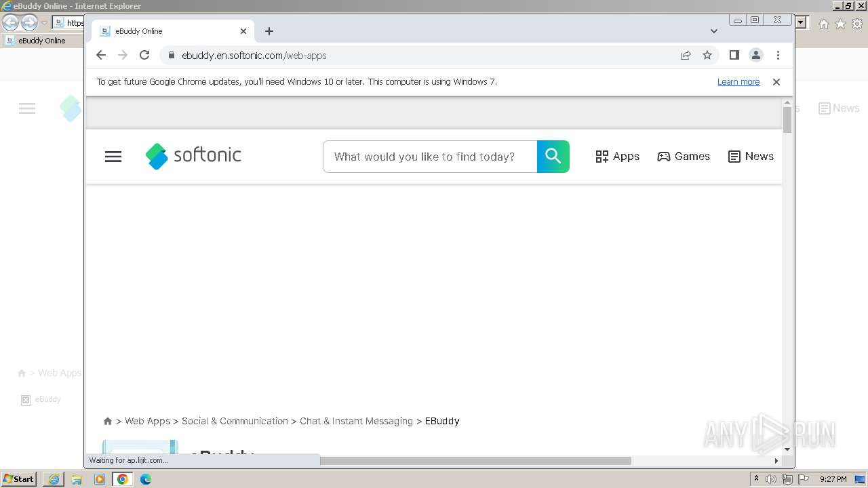
Task: Click Chrome's horizontal scrollbar thumb
Action: 475,461
